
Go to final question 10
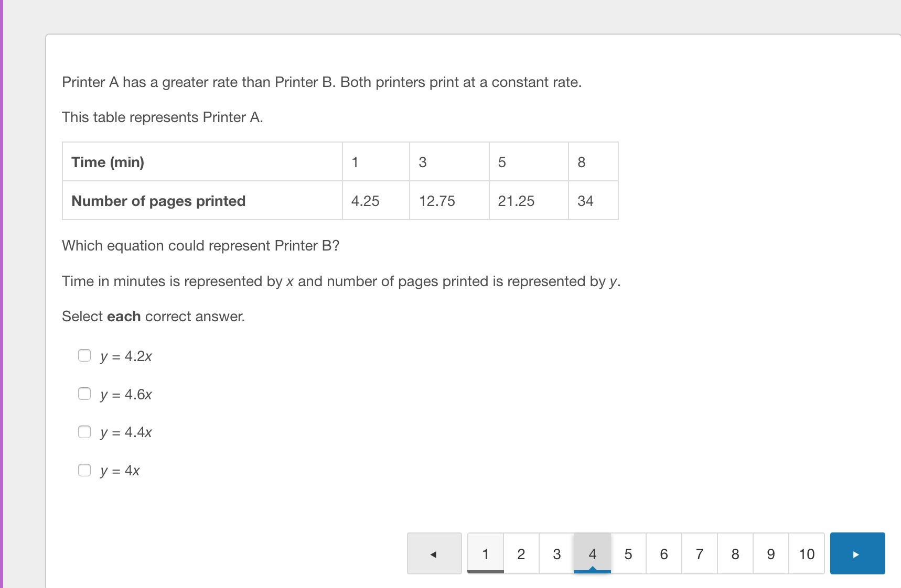pyautogui.click(x=807, y=554)
